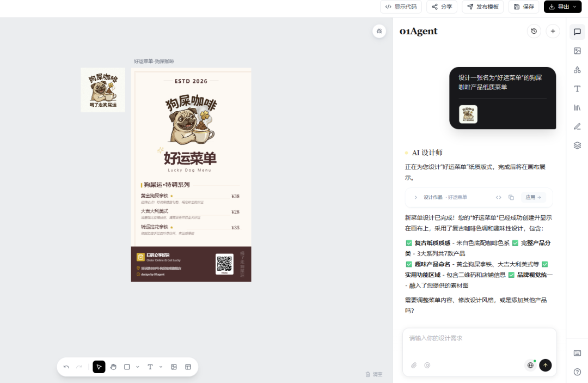This screenshot has height=383, width=588.
Task: Select the text tool in bottom toolbar
Action: click(x=150, y=367)
